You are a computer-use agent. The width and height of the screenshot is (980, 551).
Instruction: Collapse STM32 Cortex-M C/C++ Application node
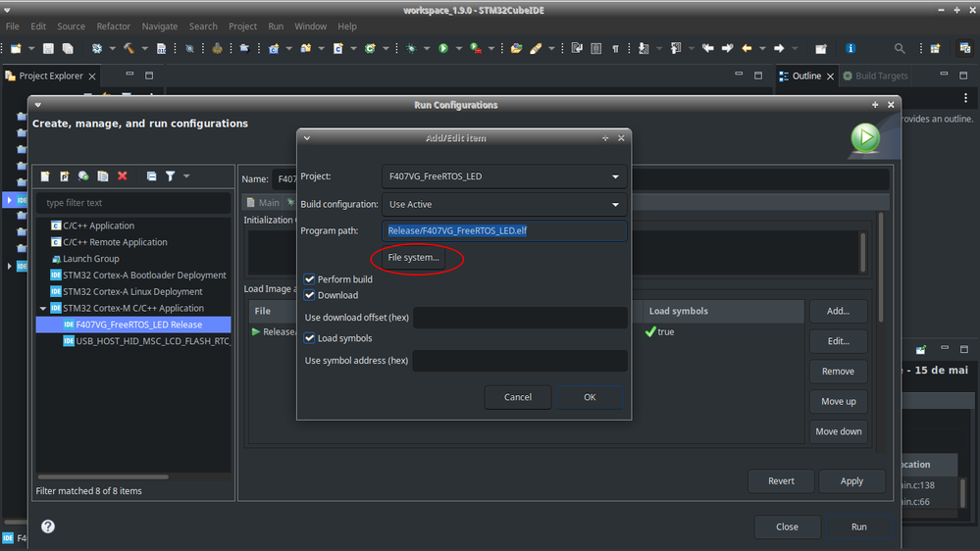pos(43,308)
